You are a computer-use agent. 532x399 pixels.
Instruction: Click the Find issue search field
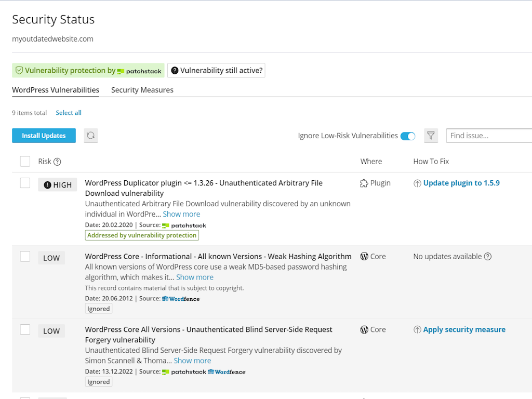488,136
